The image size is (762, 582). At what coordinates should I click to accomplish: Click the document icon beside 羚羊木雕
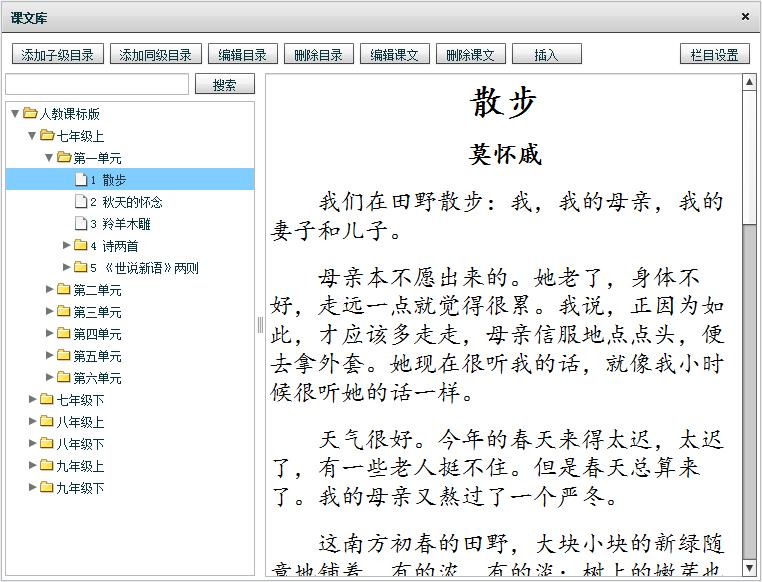click(x=81, y=224)
